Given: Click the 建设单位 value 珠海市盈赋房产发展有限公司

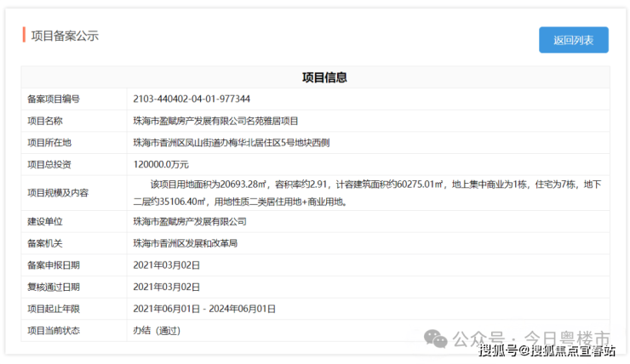Looking at the screenshot, I should (189, 221).
